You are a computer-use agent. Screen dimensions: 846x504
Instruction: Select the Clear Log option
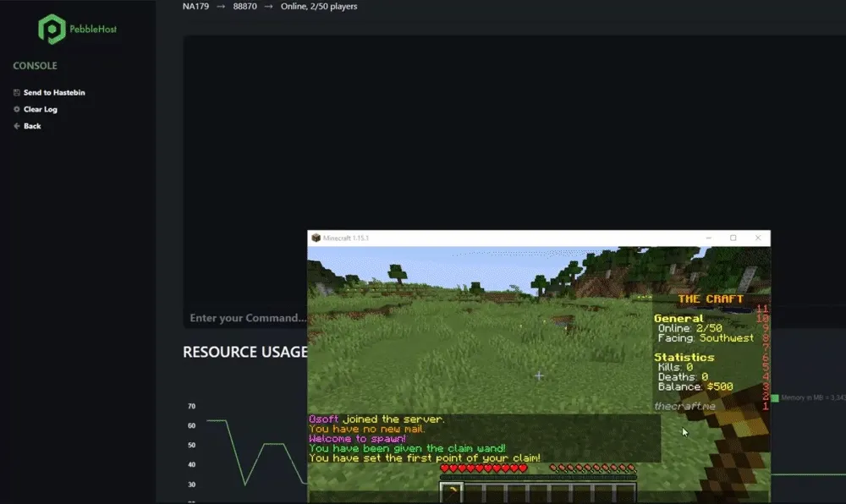(41, 109)
